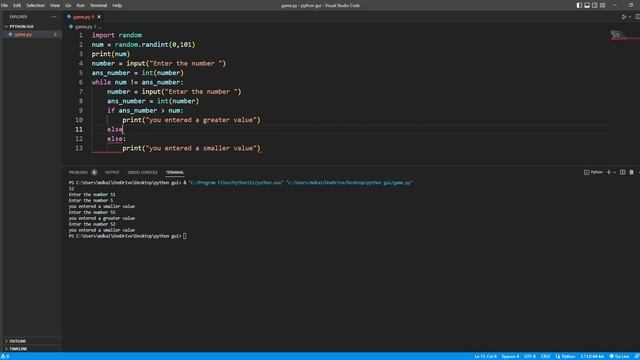Open new terminal launch profile dropdown

[615, 172]
